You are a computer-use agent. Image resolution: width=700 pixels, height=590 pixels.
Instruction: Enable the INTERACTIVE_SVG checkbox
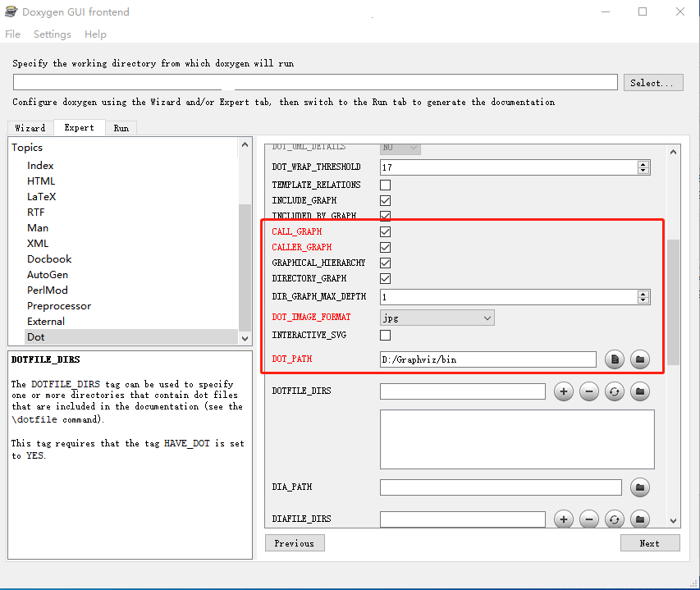385,335
